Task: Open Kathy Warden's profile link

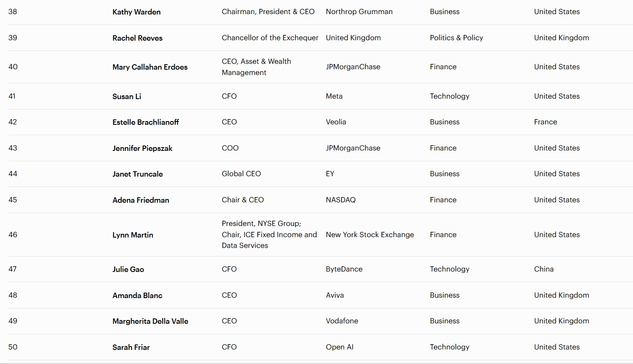Action: [x=136, y=12]
